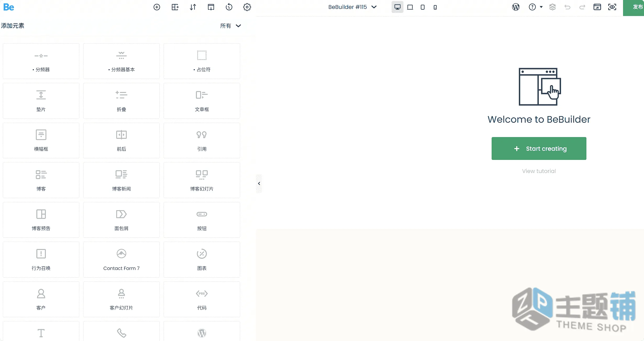Add the 博客 blog element
The width and height of the screenshot is (644, 341).
(x=41, y=180)
